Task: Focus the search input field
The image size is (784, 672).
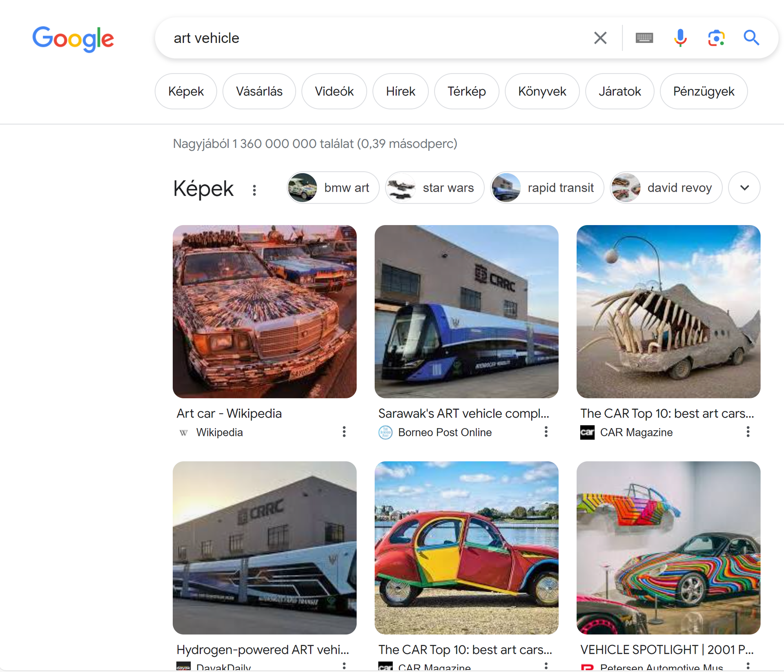Action: [x=367, y=38]
